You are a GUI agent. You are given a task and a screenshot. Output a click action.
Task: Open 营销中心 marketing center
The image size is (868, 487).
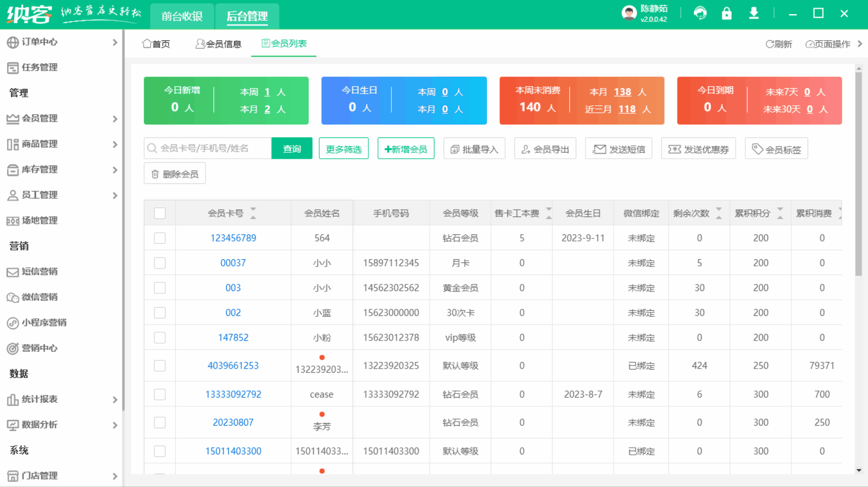39,348
